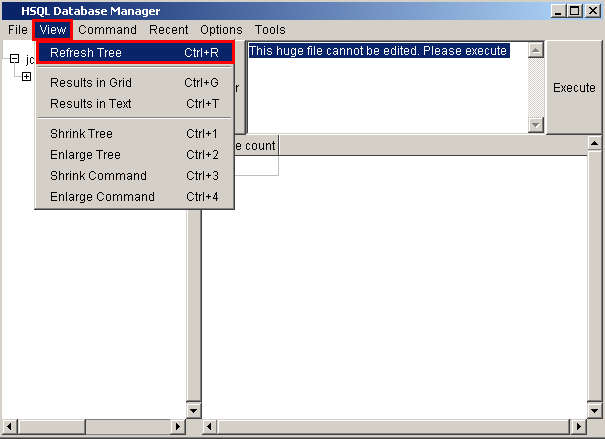This screenshot has width=605, height=439.
Task: Click the results pane scroll-up arrow
Action: pyautogui.click(x=595, y=145)
